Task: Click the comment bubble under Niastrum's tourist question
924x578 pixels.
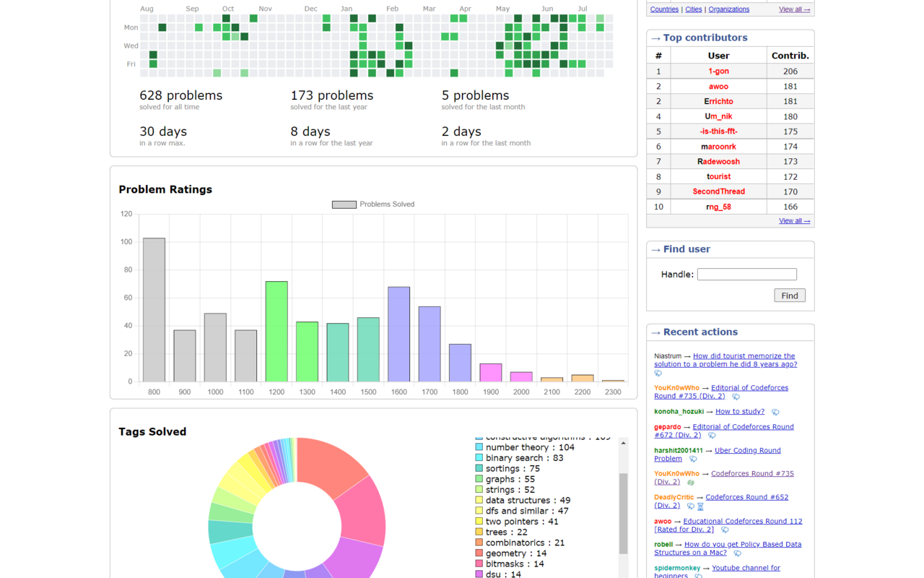Action: pos(658,374)
